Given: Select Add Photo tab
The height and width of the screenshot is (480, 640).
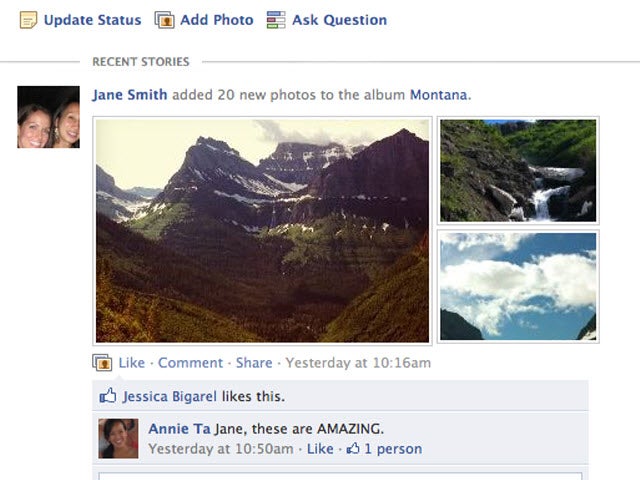Looking at the screenshot, I should (x=216, y=19).
